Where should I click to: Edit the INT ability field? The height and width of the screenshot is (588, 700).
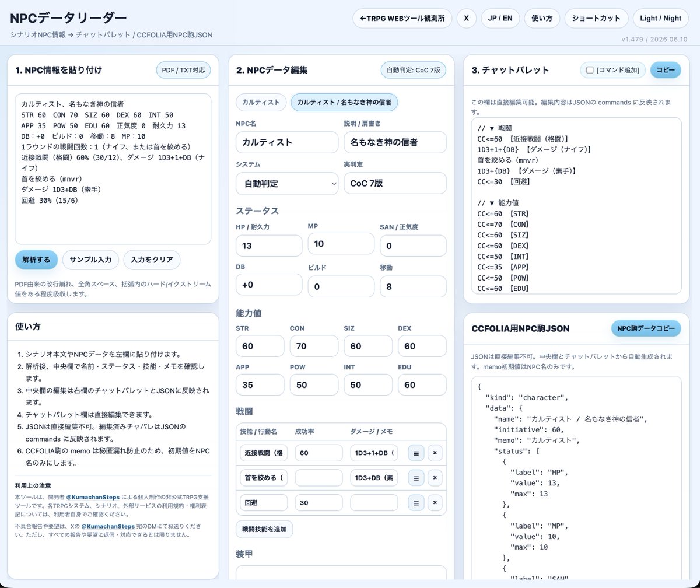368,385
